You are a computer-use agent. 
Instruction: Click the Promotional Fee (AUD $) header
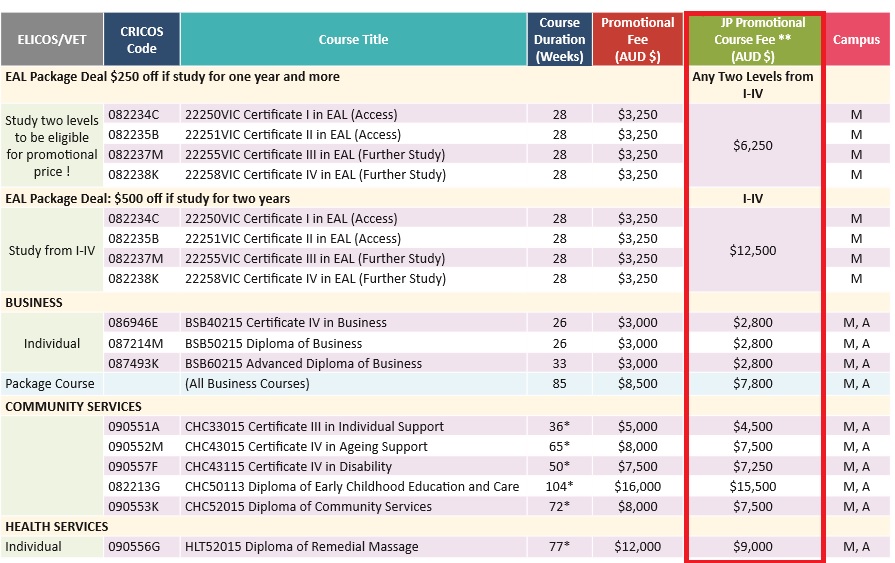coord(638,39)
